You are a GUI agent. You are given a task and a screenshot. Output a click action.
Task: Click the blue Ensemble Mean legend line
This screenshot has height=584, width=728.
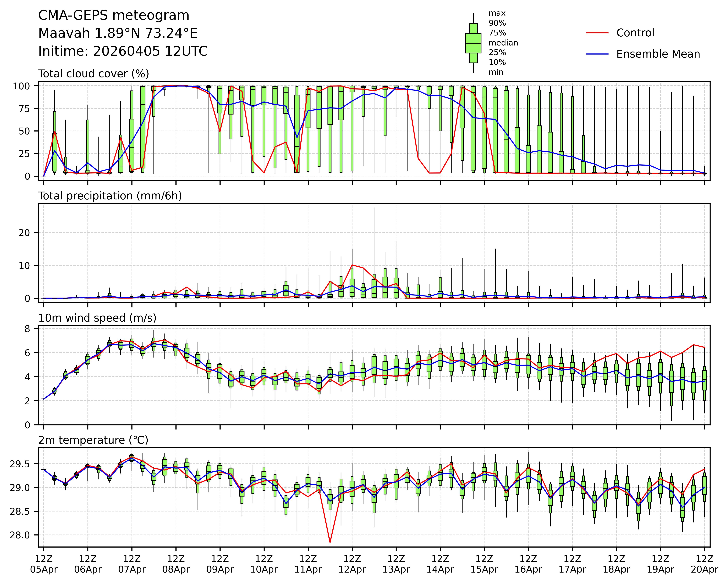coord(597,54)
